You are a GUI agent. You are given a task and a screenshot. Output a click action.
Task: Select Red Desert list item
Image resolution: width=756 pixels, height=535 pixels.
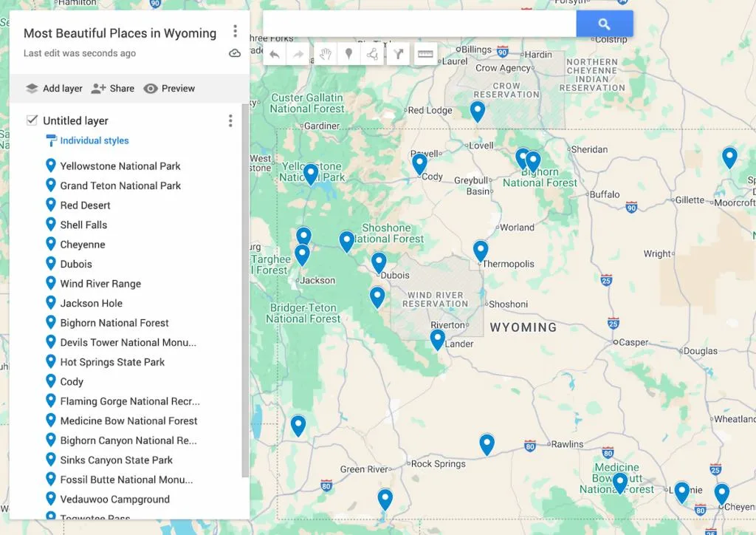(86, 205)
